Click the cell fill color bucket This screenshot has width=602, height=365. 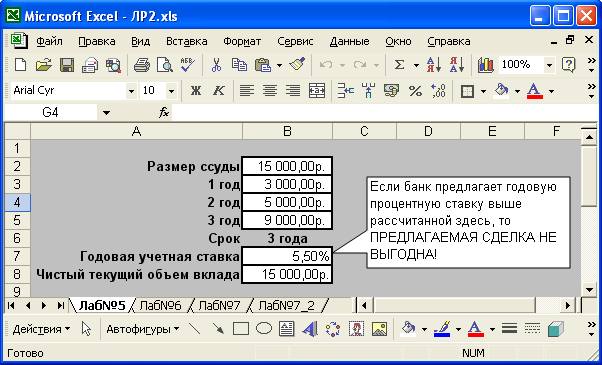click(x=501, y=91)
